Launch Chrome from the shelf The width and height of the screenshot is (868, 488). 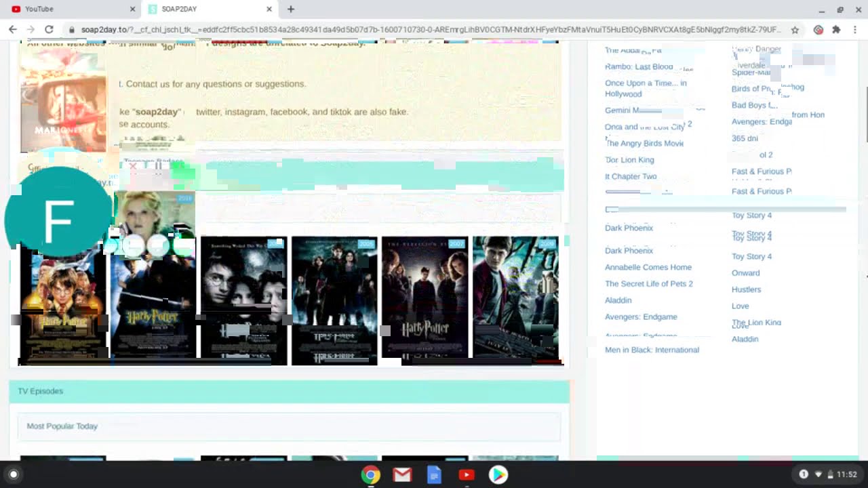tap(370, 474)
